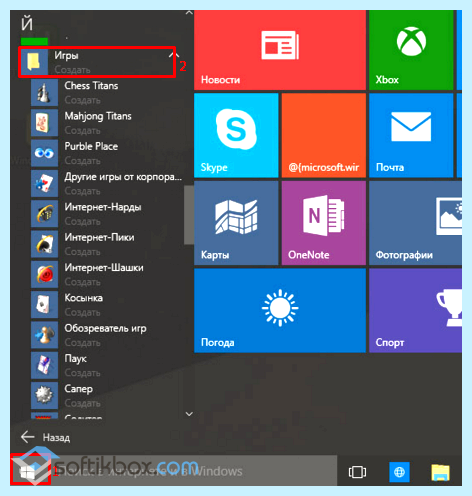Image resolution: width=472 pixels, height=496 pixels.
Task: Select the Паук label
Action: 76,359
